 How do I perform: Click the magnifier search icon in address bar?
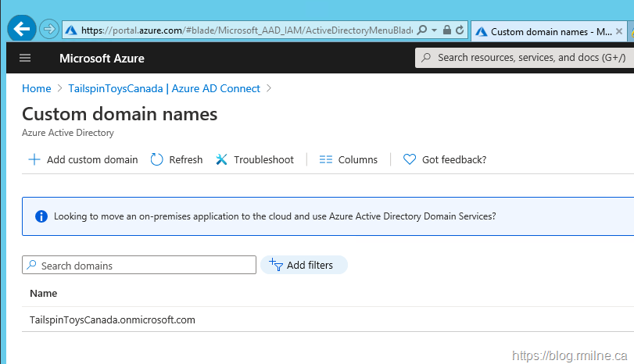(422, 30)
